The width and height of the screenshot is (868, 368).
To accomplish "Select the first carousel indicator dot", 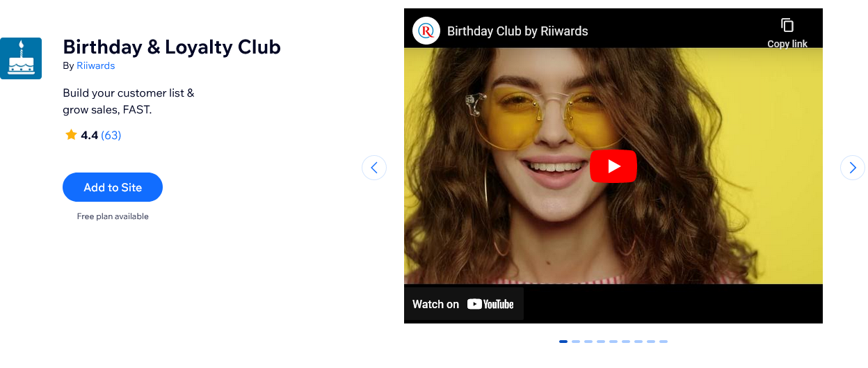I will (563, 342).
